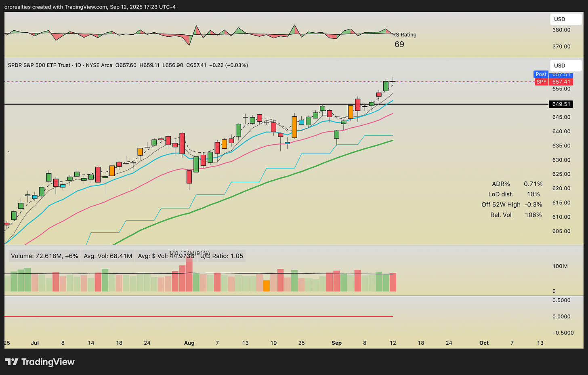Click the 630.00 price axis label
This screenshot has width=588, height=375.
click(561, 160)
